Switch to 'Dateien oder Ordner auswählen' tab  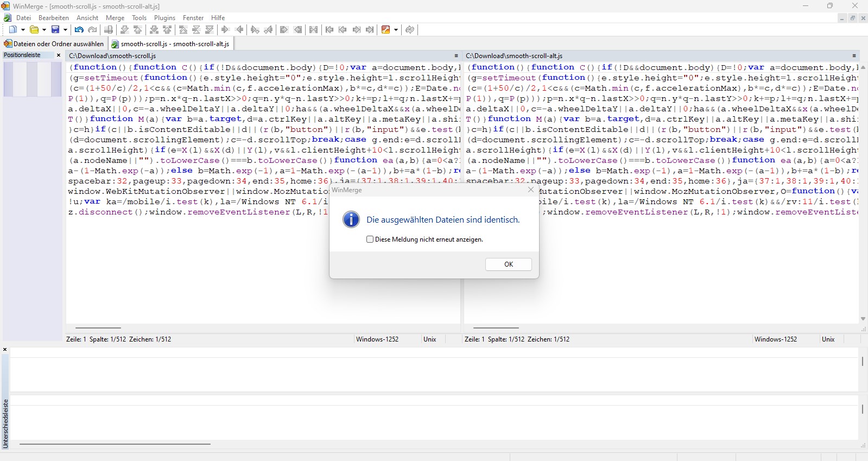tap(54, 44)
